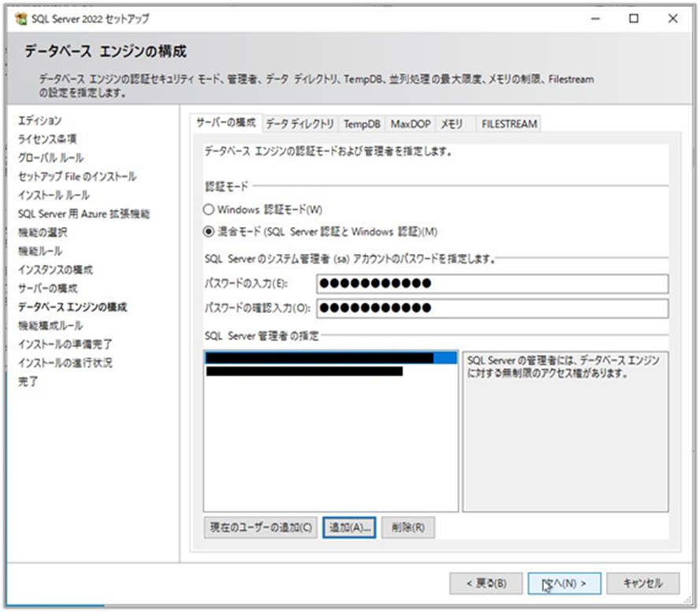Click インストールの準備完了 in the step list
Image resolution: width=700 pixels, height=612 pixels.
point(65,345)
